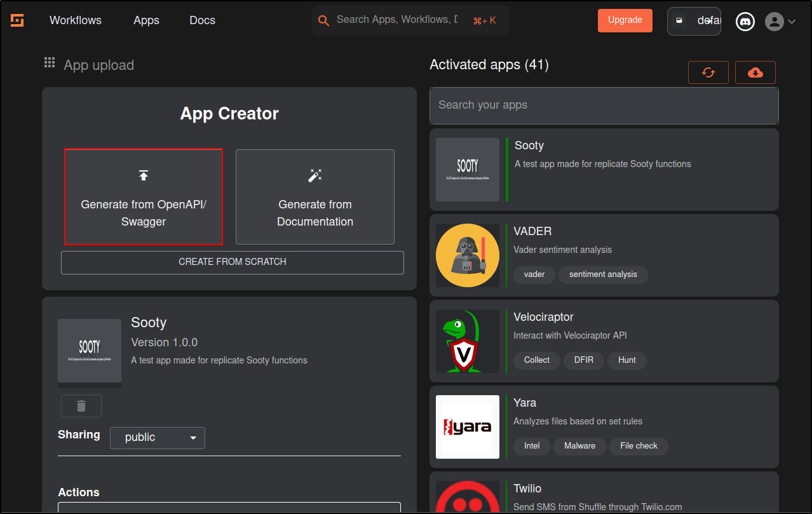Click the upload arrow OpenAPI icon
Image resolution: width=812 pixels, height=514 pixels.
coord(144,175)
